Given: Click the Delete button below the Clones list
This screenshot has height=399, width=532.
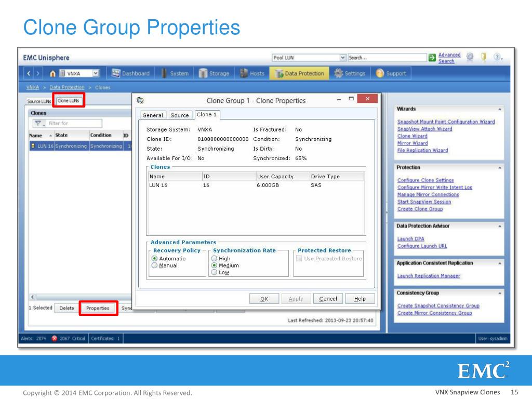Looking at the screenshot, I should [66, 308].
